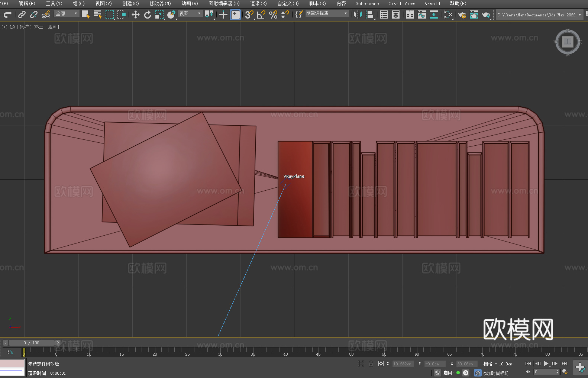This screenshot has width=588, height=378.
Task: Open the Curve Editor icon
Action: (x=422, y=14)
